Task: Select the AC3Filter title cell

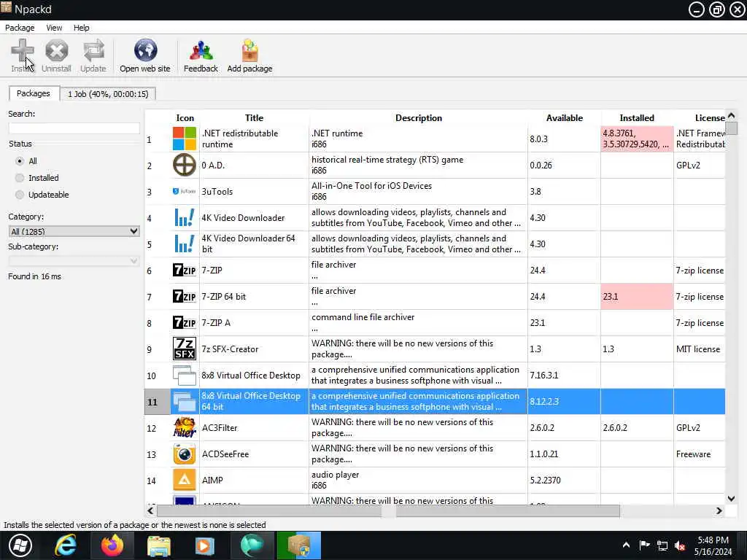Action: pyautogui.click(x=254, y=427)
